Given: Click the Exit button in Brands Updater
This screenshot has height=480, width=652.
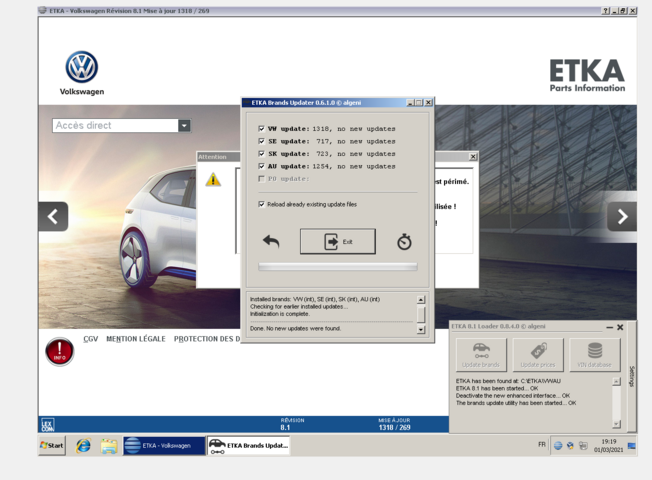Looking at the screenshot, I should point(338,241).
